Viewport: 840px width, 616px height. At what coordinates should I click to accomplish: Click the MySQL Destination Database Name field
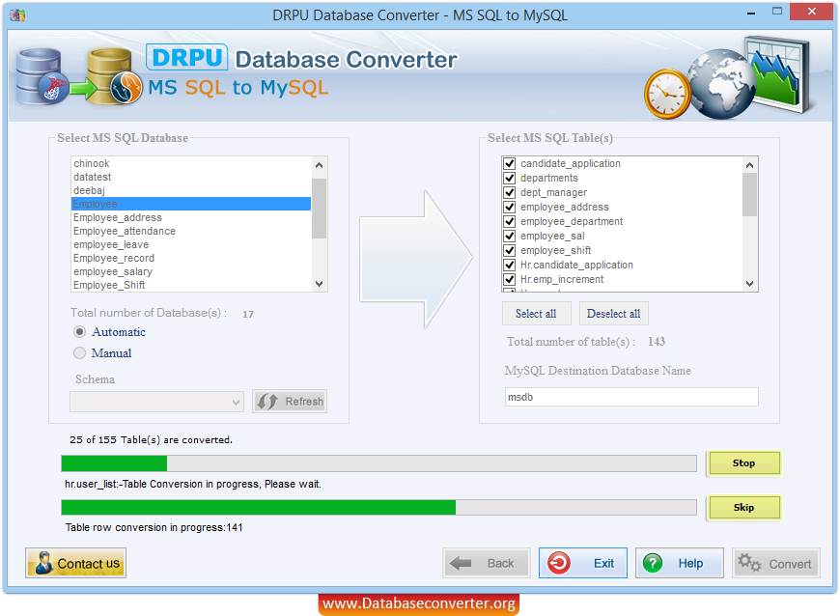pos(631,397)
